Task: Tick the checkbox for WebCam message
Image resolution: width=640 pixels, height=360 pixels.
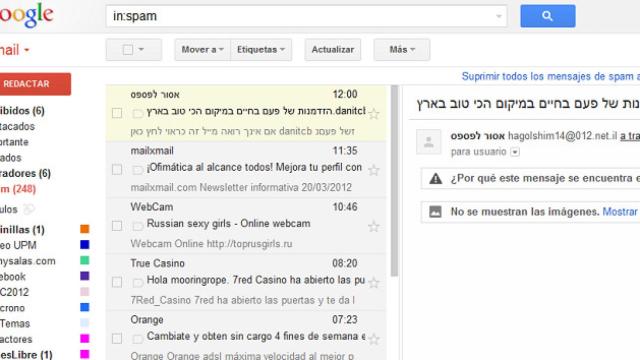Action: [117, 226]
